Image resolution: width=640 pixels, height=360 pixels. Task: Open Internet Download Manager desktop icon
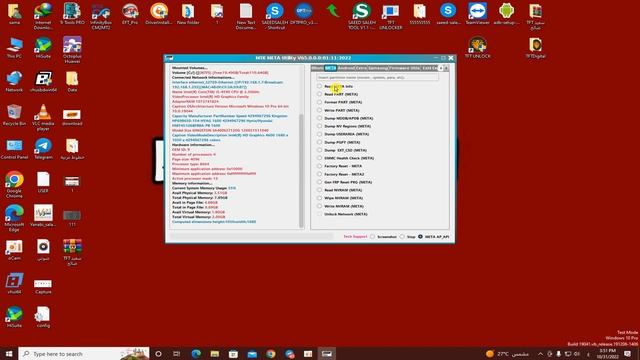43,16
